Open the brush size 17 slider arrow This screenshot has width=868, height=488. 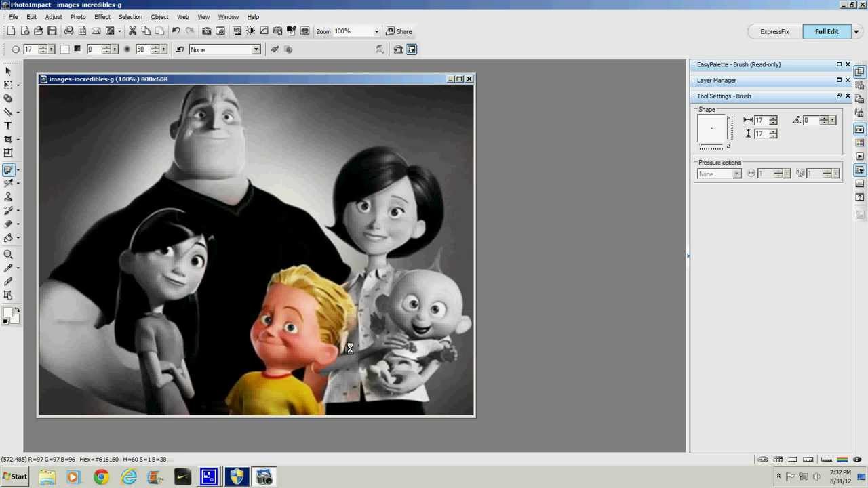click(52, 49)
